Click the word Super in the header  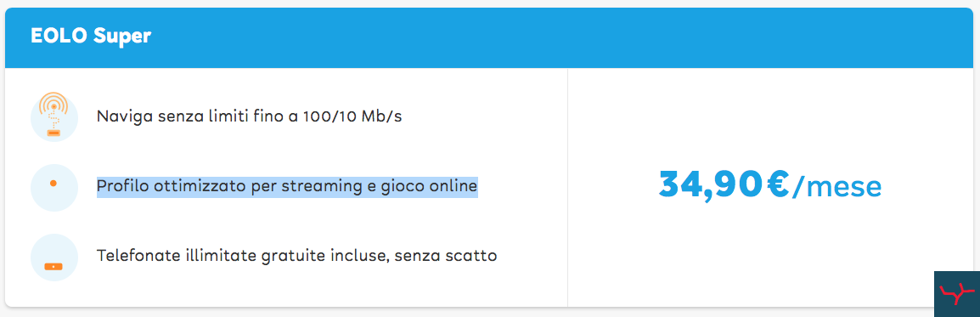click(x=122, y=37)
